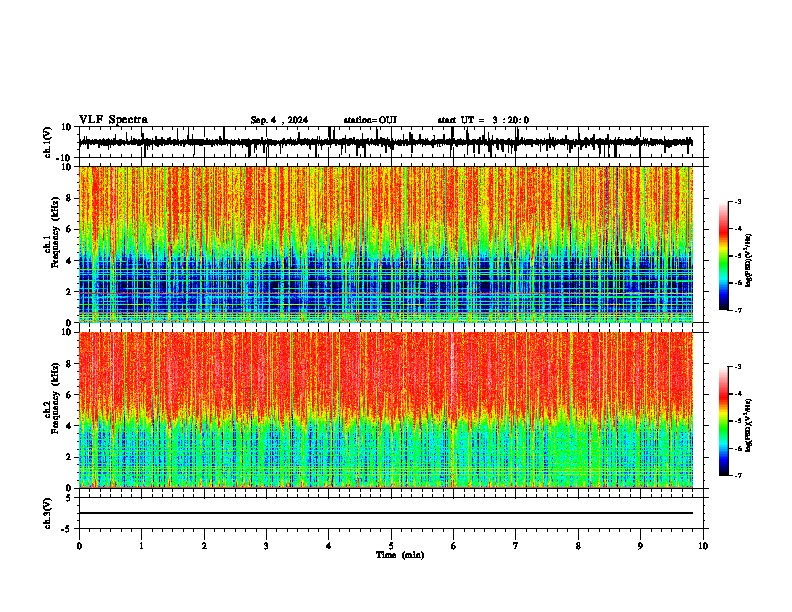Click the "ch.3(V)" axis label

pos(48,513)
